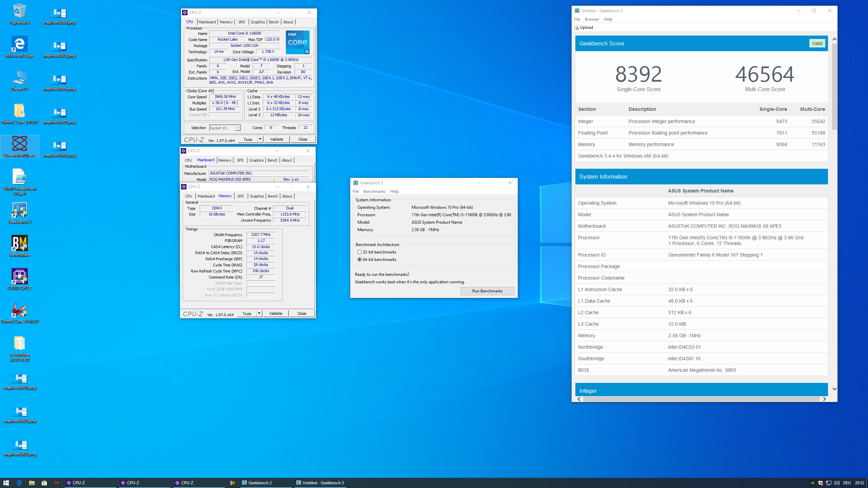Select snaphsot0008.png on the desktop
Screen dimensions: 868x488
59,149
